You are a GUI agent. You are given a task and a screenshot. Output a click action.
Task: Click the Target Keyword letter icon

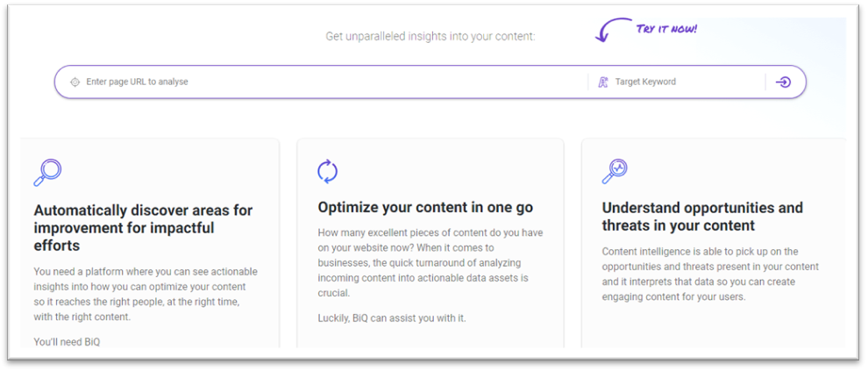tap(603, 82)
